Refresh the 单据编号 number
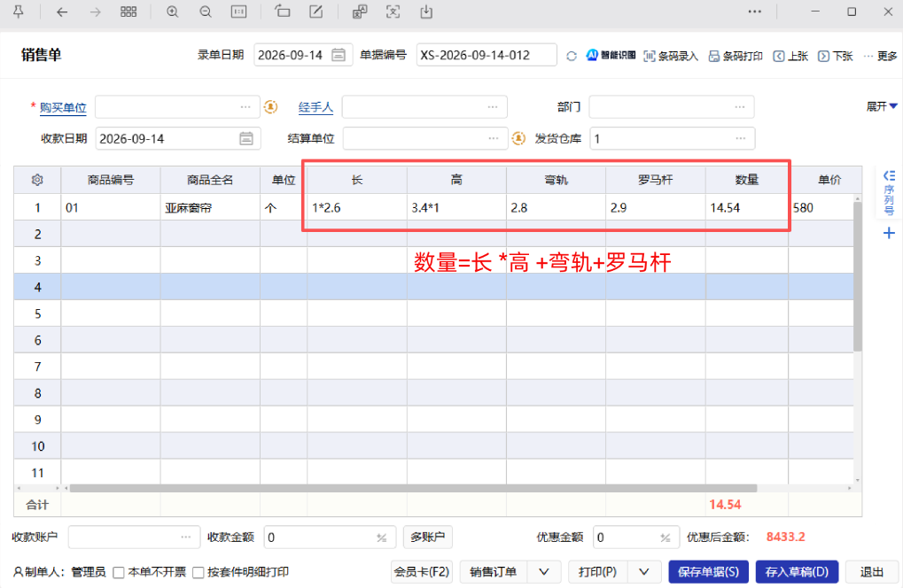 pyautogui.click(x=572, y=56)
